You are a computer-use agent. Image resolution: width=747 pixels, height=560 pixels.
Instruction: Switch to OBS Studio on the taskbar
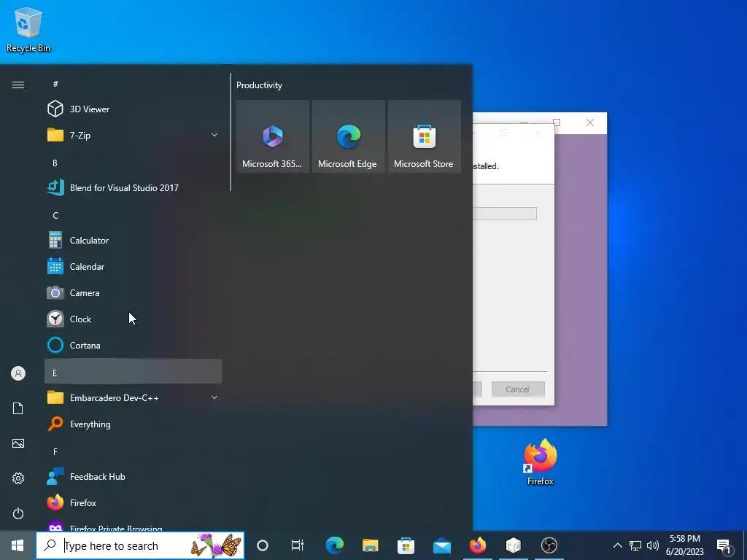coord(549,545)
